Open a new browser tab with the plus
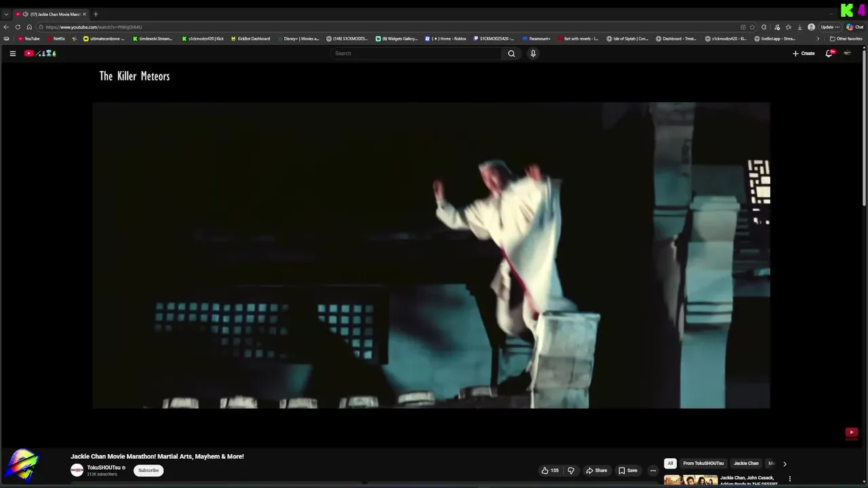This screenshot has height=488, width=868. click(96, 14)
